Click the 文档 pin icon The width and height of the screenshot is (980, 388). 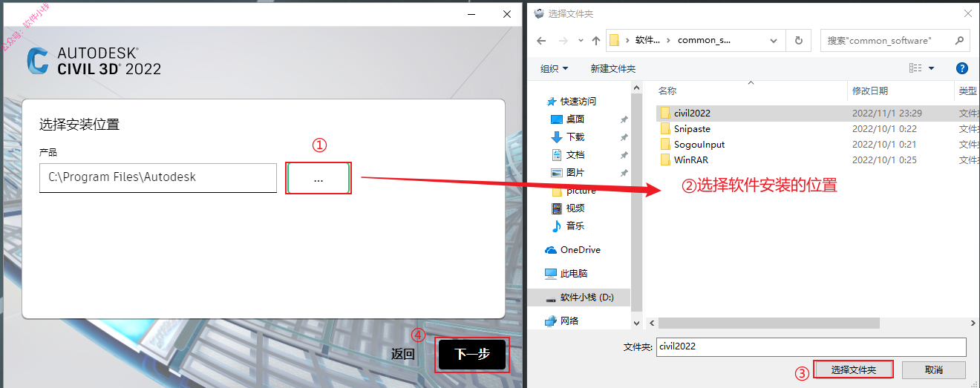coord(624,155)
